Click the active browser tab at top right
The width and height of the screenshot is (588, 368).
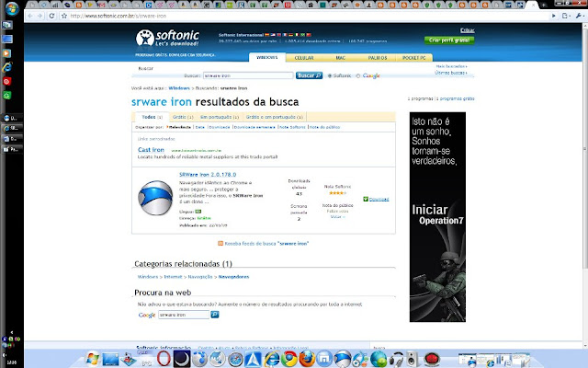pos(532,5)
